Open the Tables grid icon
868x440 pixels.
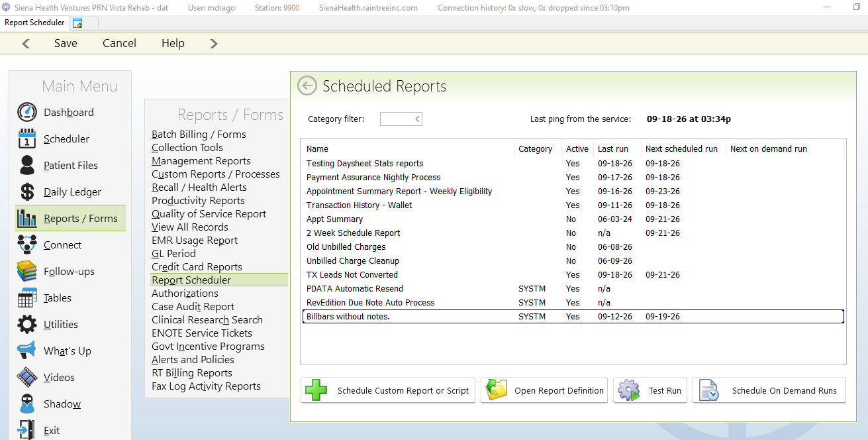click(x=27, y=298)
